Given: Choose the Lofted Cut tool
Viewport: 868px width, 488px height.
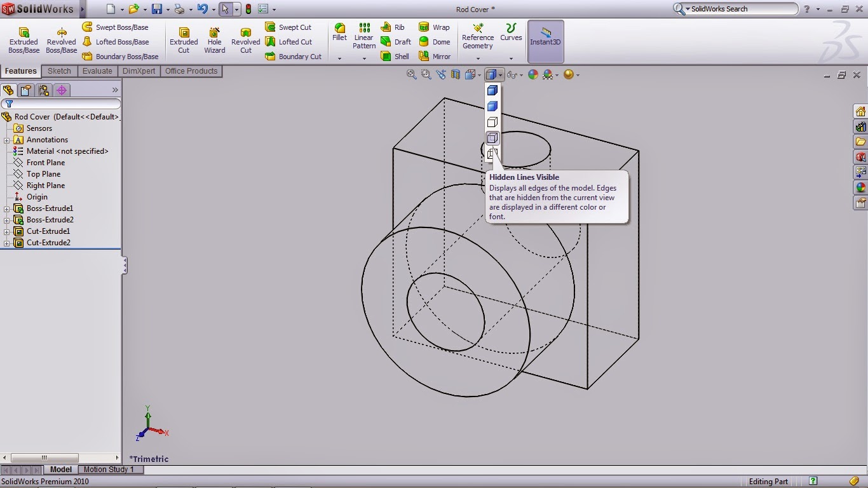Looking at the screenshot, I should click(288, 42).
